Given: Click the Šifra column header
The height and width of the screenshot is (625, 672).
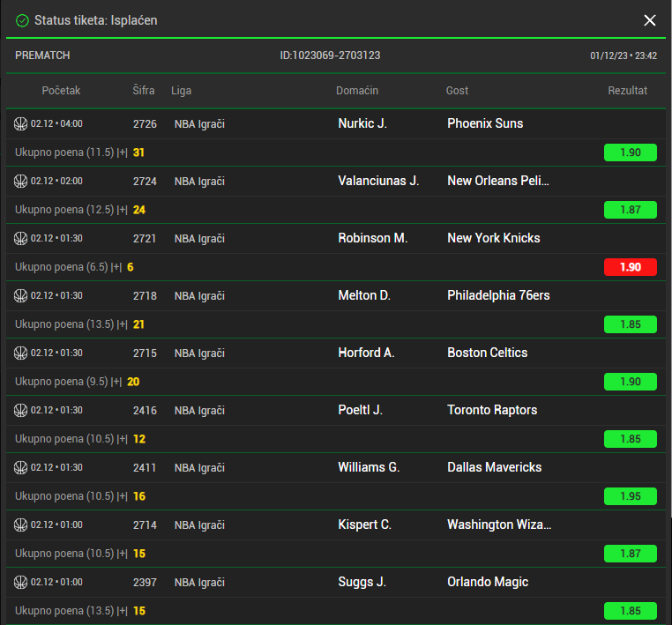Looking at the screenshot, I should pos(144,91).
